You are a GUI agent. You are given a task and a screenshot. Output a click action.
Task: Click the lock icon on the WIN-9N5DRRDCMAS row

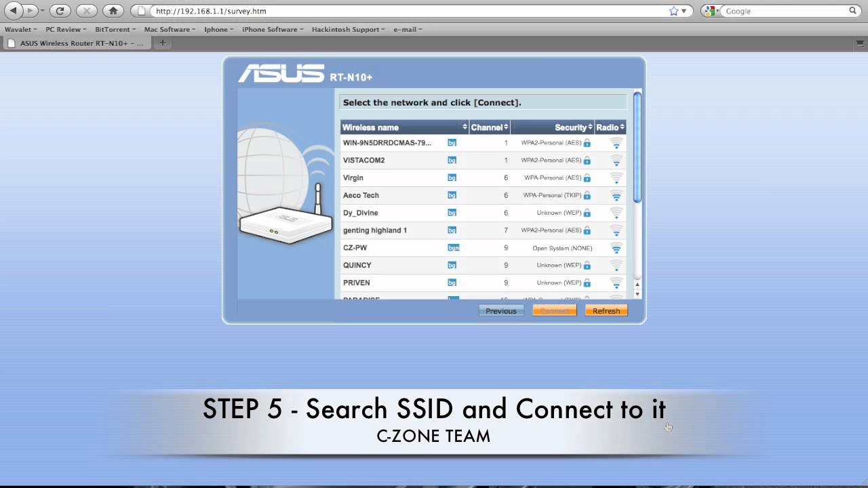[x=587, y=143]
